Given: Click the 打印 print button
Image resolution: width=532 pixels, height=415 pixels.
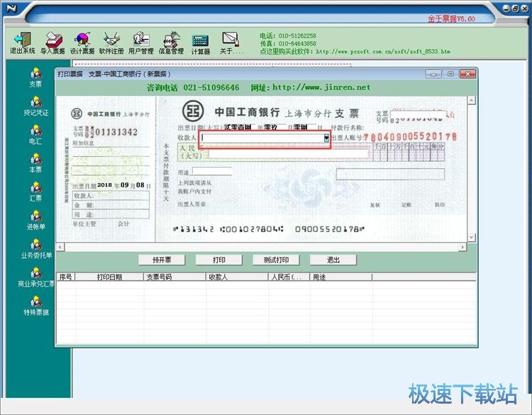Looking at the screenshot, I should [x=219, y=260].
